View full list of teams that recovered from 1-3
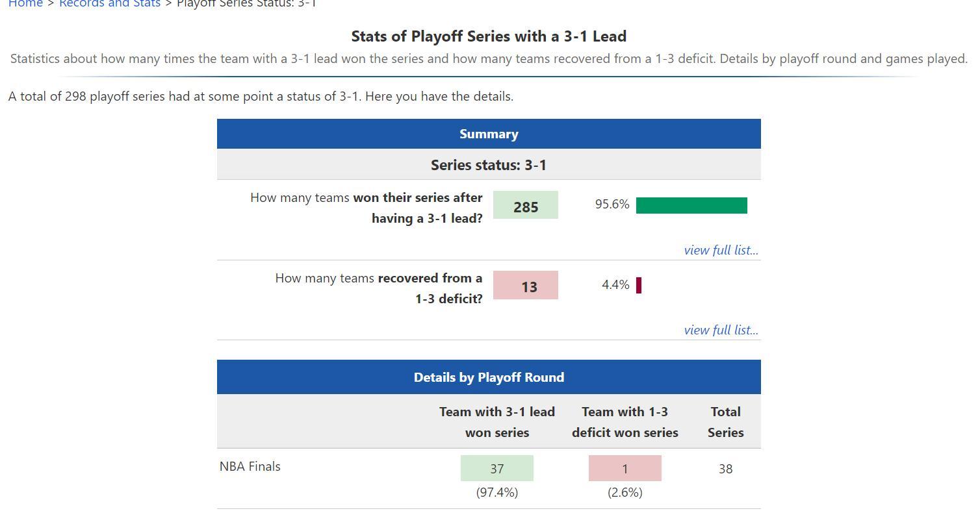This screenshot has width=980, height=511. pyautogui.click(x=721, y=330)
